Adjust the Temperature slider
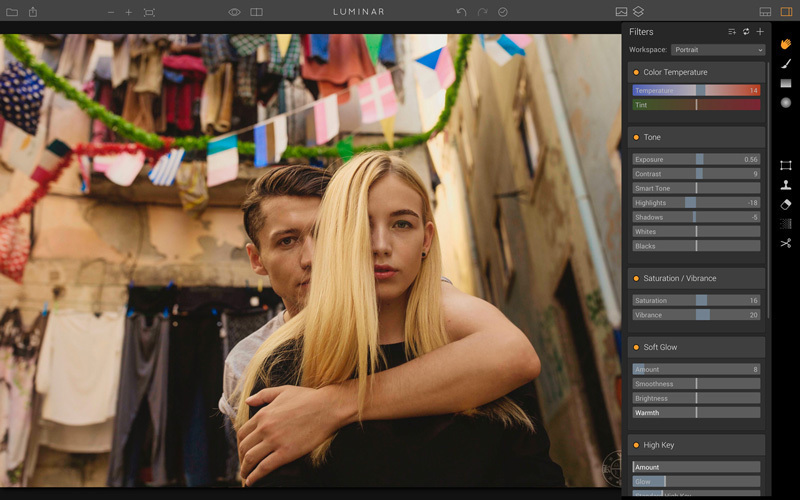 coord(696,90)
